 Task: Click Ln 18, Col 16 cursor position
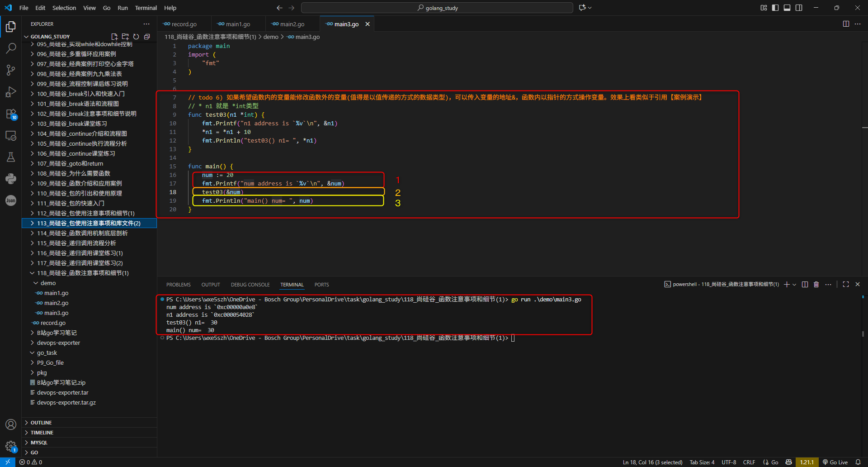pyautogui.click(x=652, y=462)
